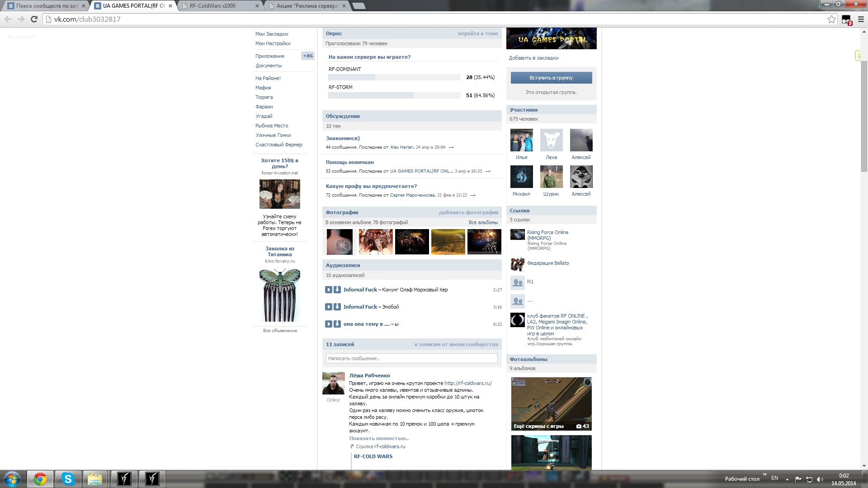Image resolution: width=868 pixels, height=488 pixels.
Task: Switch to the Акция "Реклама сервера" tab
Action: click(307, 6)
